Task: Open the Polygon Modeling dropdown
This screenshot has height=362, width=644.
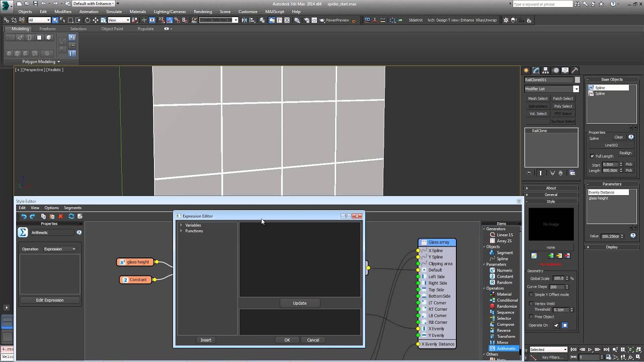Action: pos(41,61)
